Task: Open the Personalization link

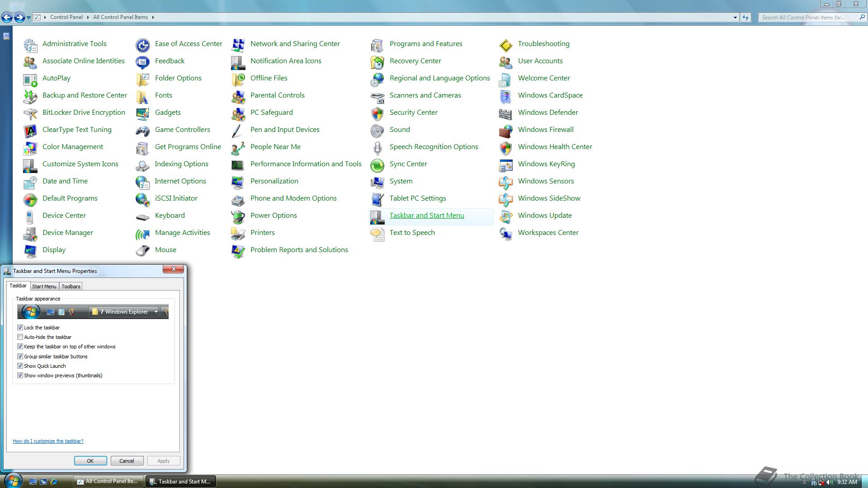Action: click(x=274, y=181)
